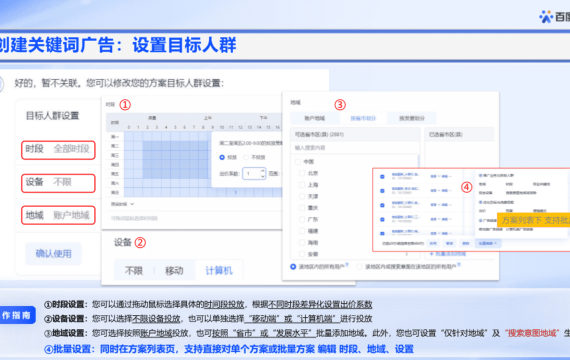Image resolution: width=570 pixels, height=360 pixels.
Task: Click the 目标人群设置 heading
Action: click(52, 116)
